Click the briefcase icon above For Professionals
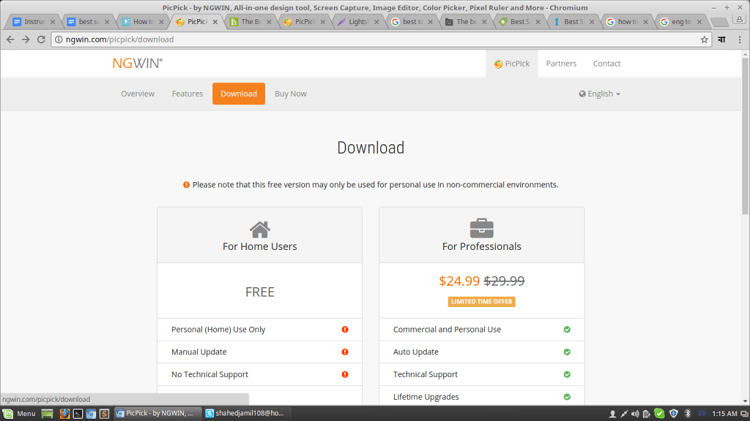The width and height of the screenshot is (750, 421). coord(482,228)
